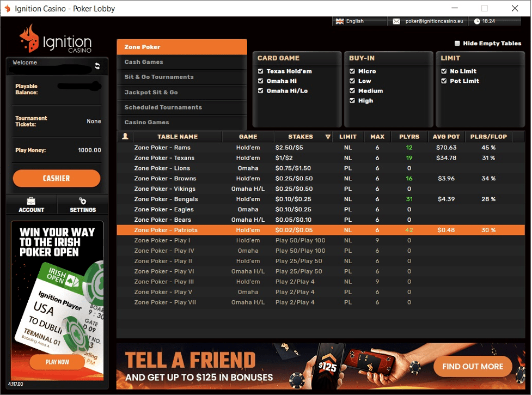Click the Ignition Casino logo
Viewport: 532px width, 395px height.
pos(56,39)
